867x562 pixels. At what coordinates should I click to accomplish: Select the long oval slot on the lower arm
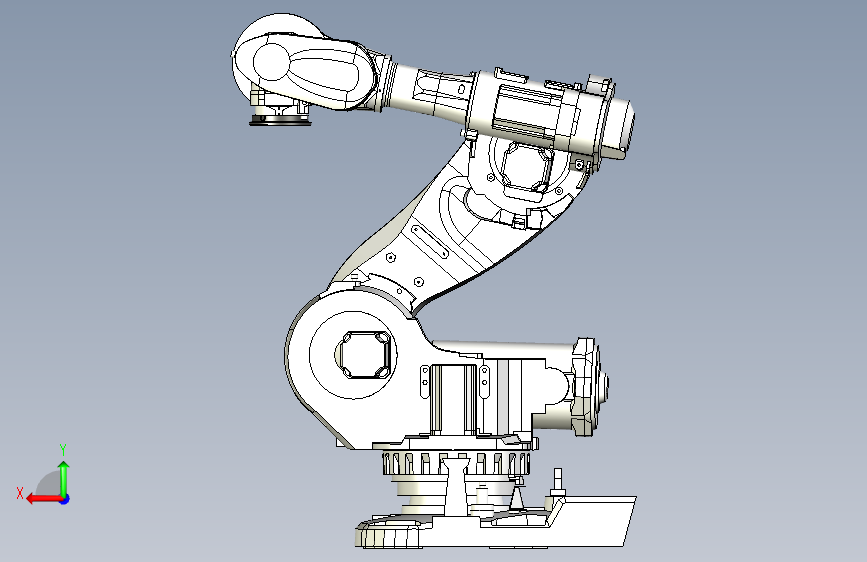pos(430,241)
